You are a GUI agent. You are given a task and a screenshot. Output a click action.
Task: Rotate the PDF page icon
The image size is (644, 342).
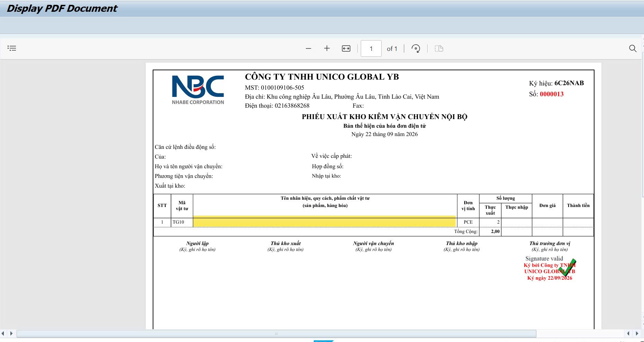coord(416,48)
